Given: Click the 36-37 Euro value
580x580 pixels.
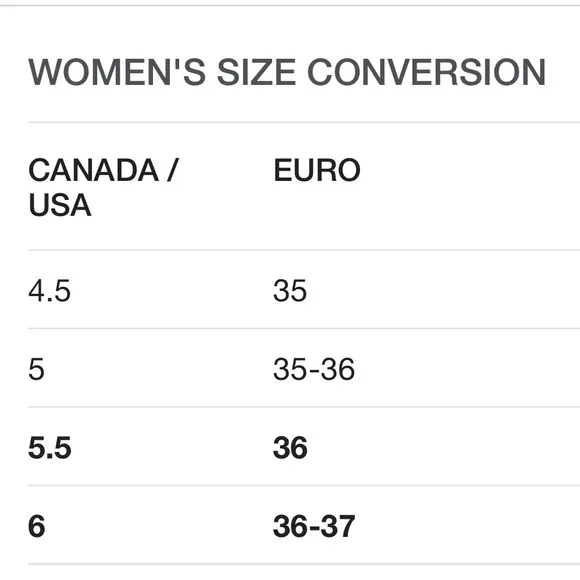Looking at the screenshot, I should pos(314,526).
